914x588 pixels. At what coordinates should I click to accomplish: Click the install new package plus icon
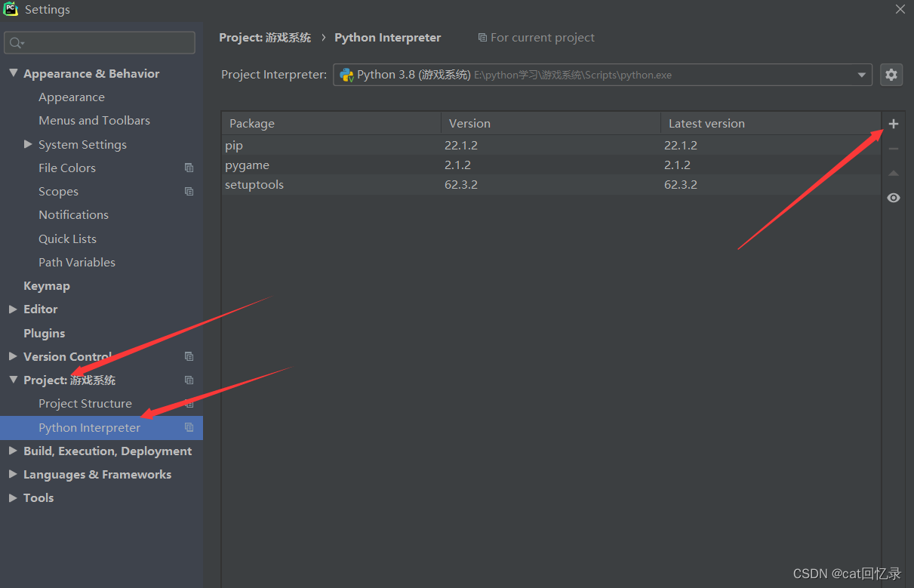pos(894,123)
